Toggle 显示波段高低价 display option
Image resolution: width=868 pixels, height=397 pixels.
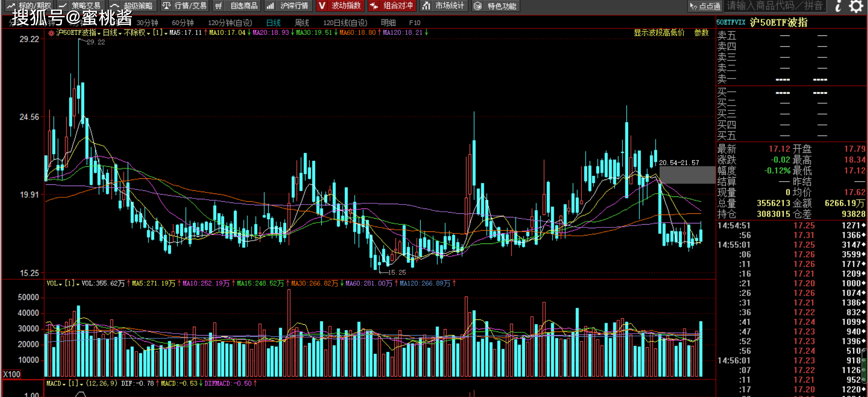[659, 33]
